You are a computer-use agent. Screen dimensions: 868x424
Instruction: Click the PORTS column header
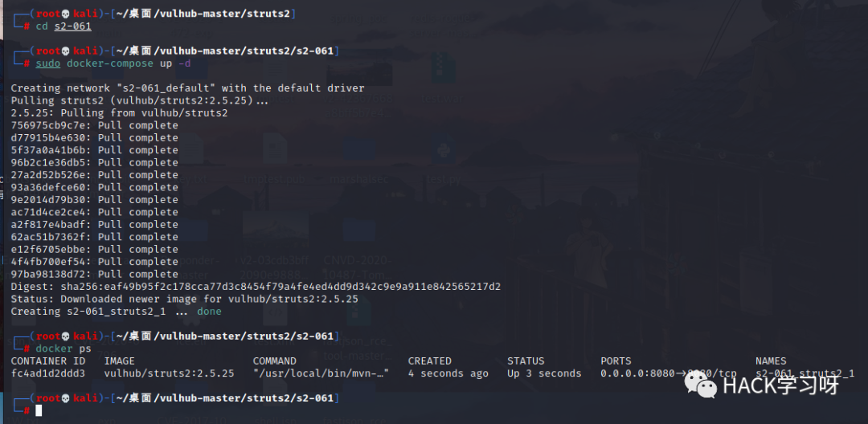616,361
